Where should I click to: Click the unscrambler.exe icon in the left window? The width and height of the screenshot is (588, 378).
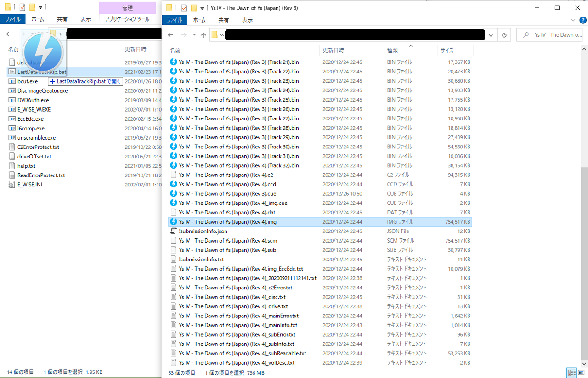(12, 138)
